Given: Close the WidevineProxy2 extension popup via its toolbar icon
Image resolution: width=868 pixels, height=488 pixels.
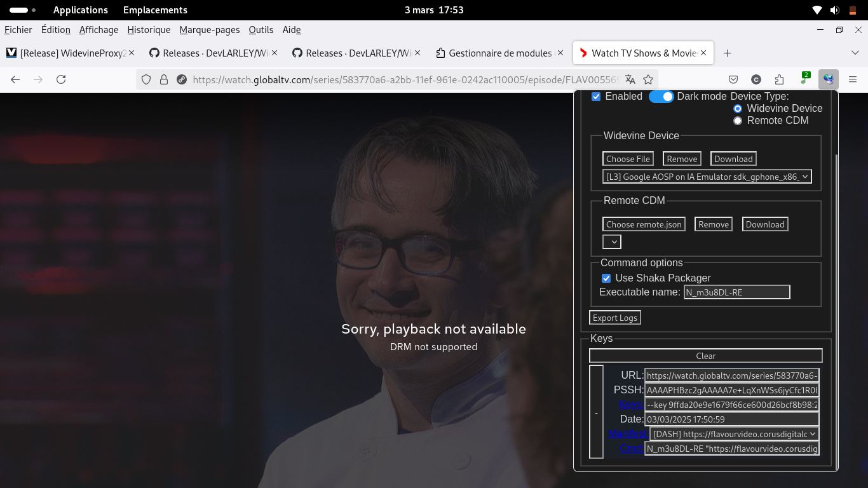Looking at the screenshot, I should [x=829, y=79].
